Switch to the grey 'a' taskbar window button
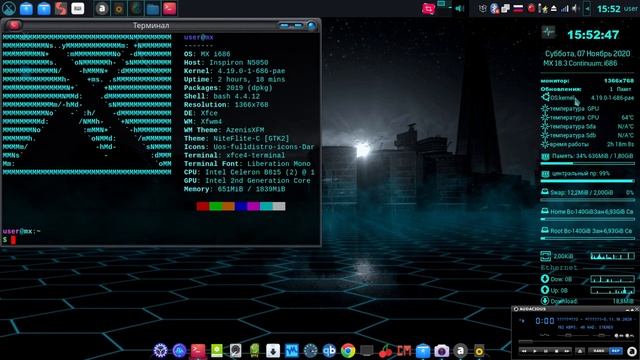Viewport: 640px width, 360px height. click(102, 9)
